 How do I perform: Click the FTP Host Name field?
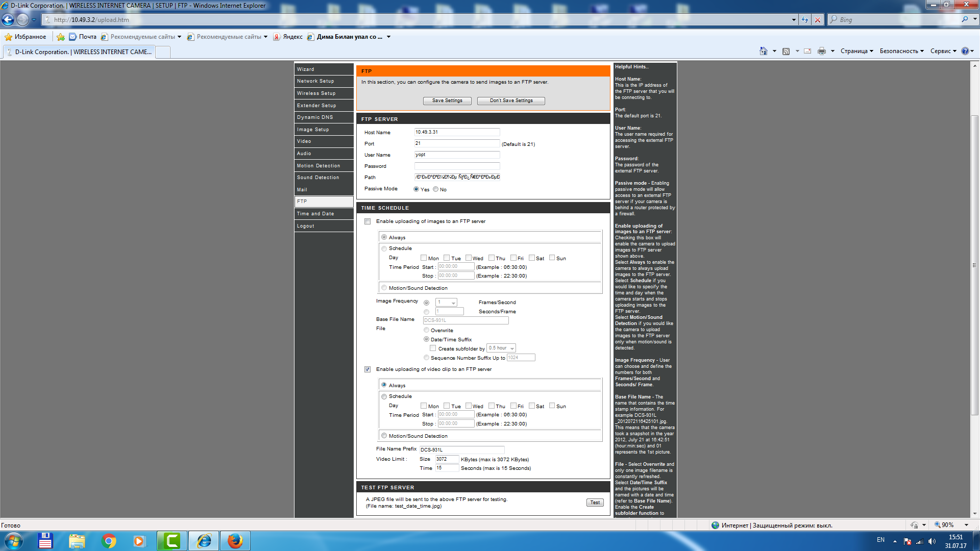pos(457,132)
